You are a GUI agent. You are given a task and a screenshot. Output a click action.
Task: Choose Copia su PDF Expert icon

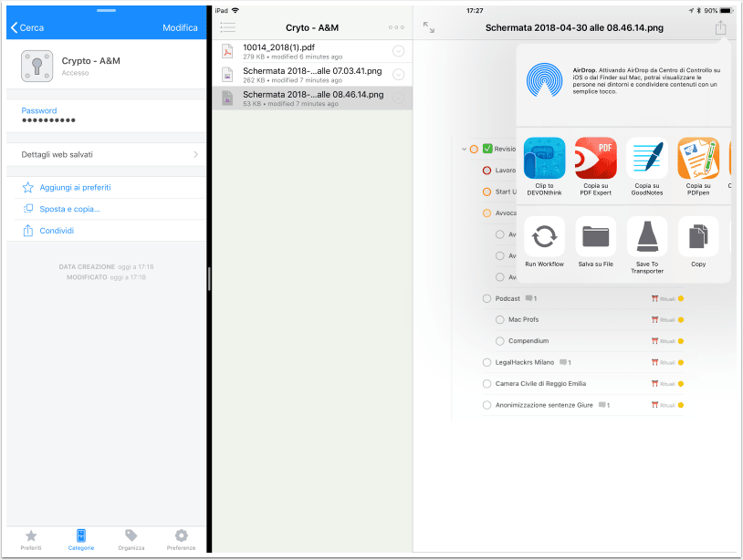596,158
